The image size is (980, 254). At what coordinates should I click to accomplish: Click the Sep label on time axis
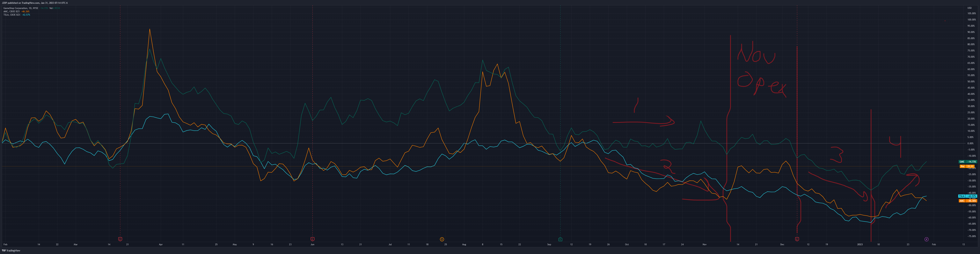click(x=549, y=244)
